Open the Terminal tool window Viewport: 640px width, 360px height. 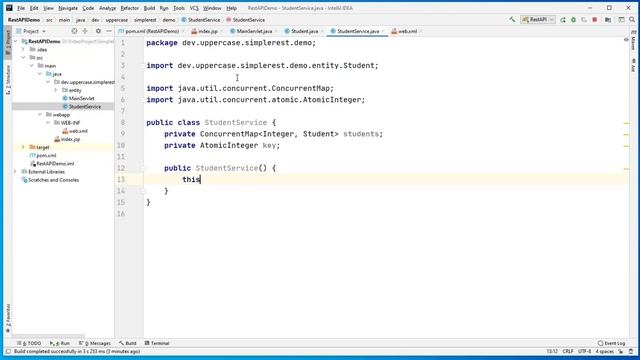pyautogui.click(x=157, y=343)
